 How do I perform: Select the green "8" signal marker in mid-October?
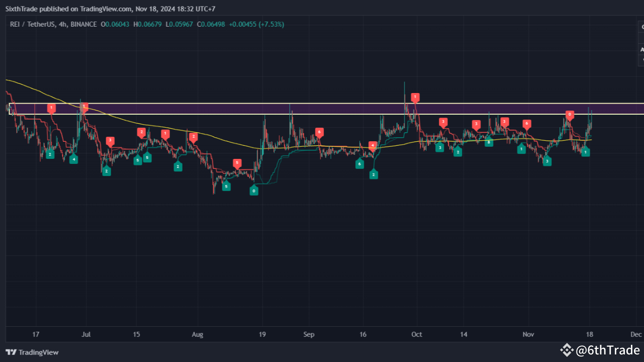point(488,142)
